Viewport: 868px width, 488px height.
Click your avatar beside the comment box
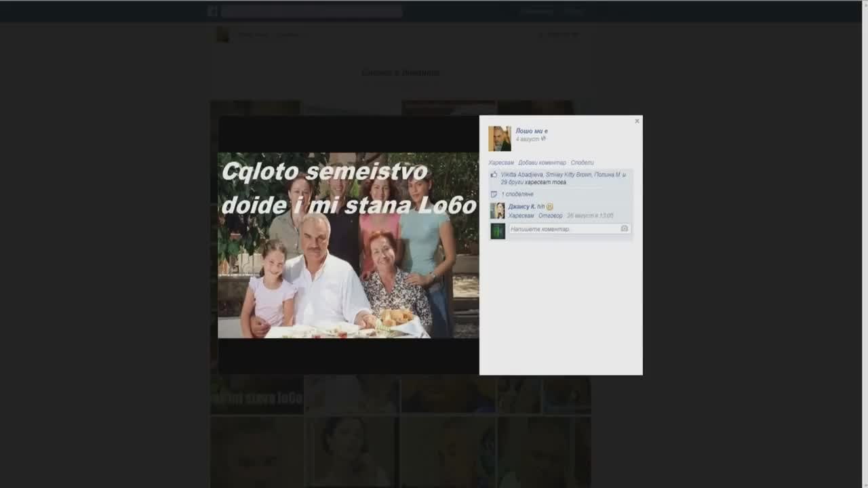coord(498,231)
